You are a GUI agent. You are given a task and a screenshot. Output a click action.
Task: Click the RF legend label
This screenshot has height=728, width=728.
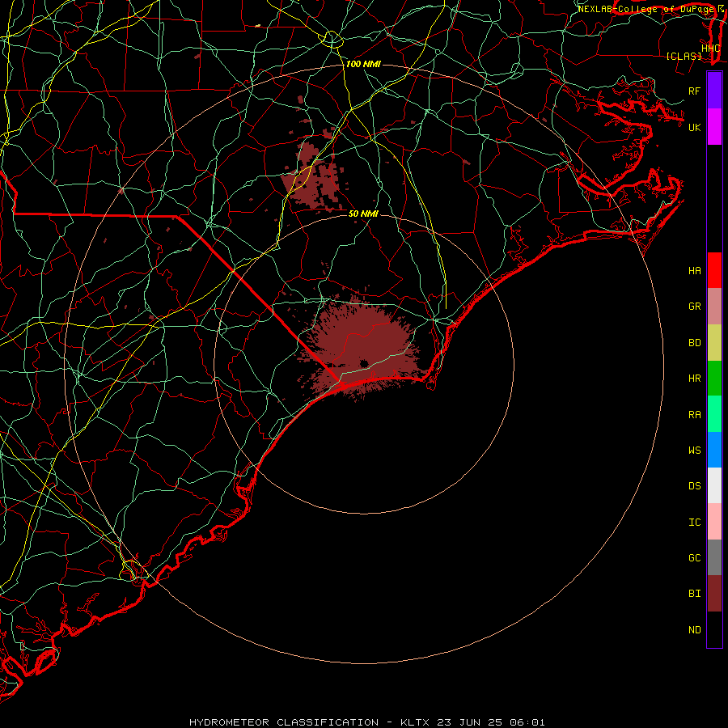point(694,91)
